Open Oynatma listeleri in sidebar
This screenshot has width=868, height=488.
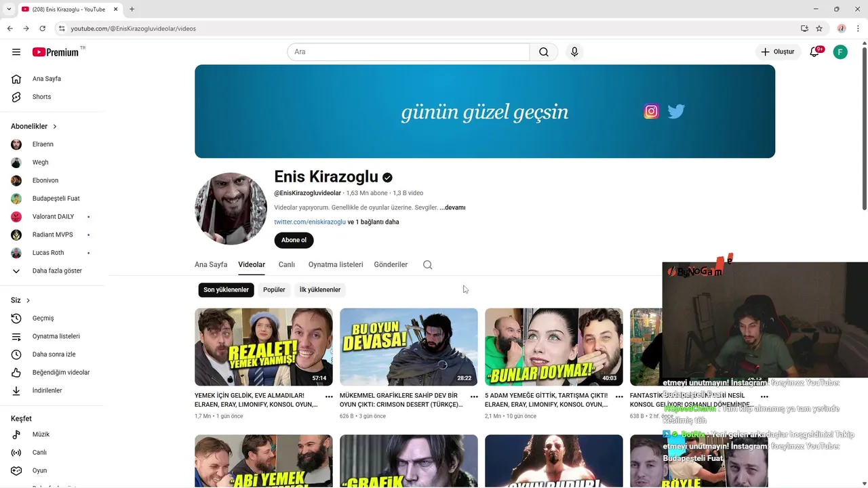[x=54, y=336]
